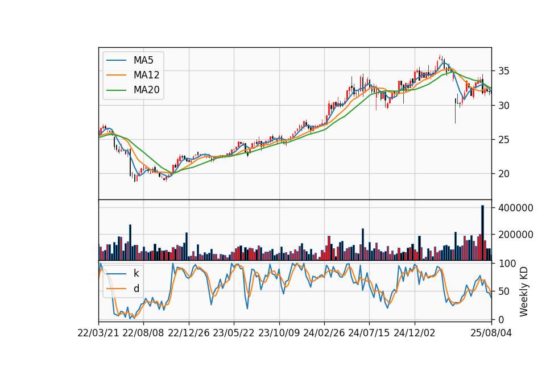The width and height of the screenshot is (546, 392).
Task: Click the Weekly KD axis title
Action: [524, 291]
